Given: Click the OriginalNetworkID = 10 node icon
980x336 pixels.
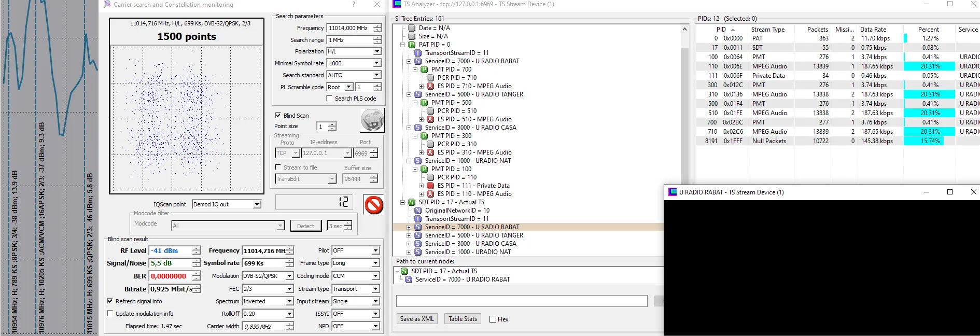Looking at the screenshot, I should pyautogui.click(x=418, y=211).
